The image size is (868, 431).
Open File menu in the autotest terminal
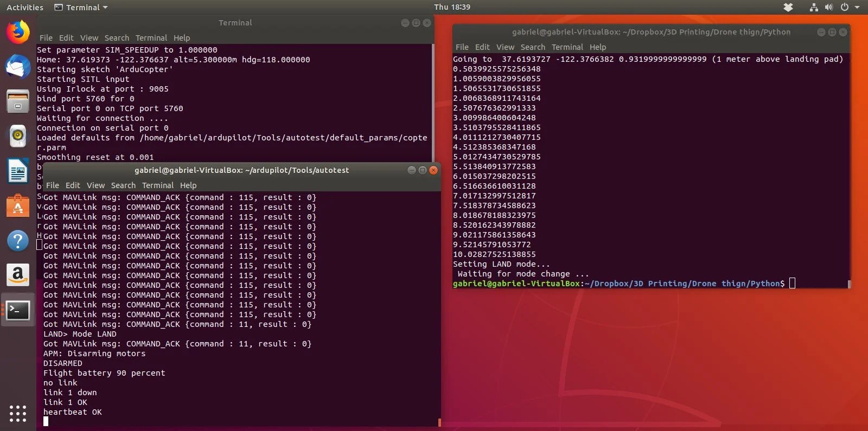pyautogui.click(x=53, y=185)
